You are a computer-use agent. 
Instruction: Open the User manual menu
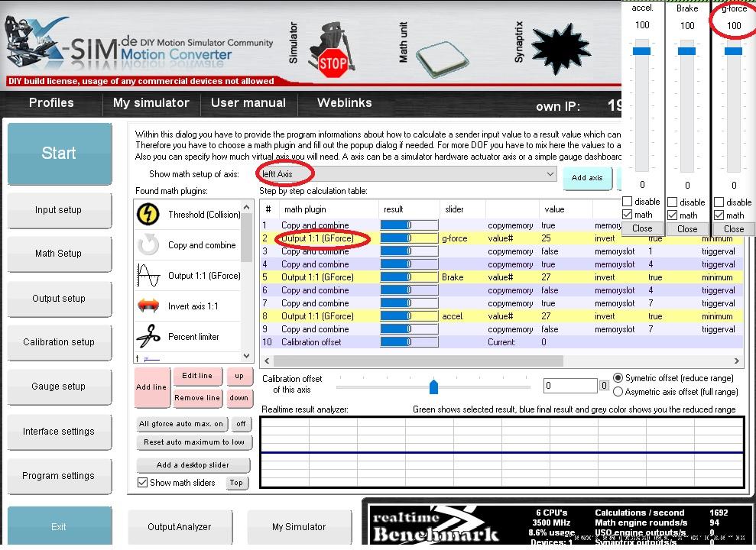coord(248,103)
